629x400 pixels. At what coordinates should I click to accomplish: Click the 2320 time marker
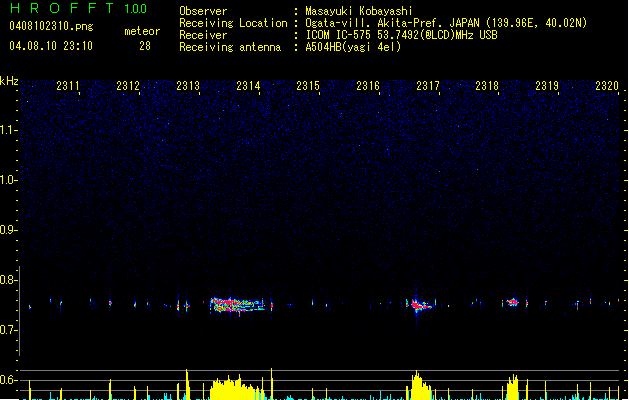click(607, 86)
